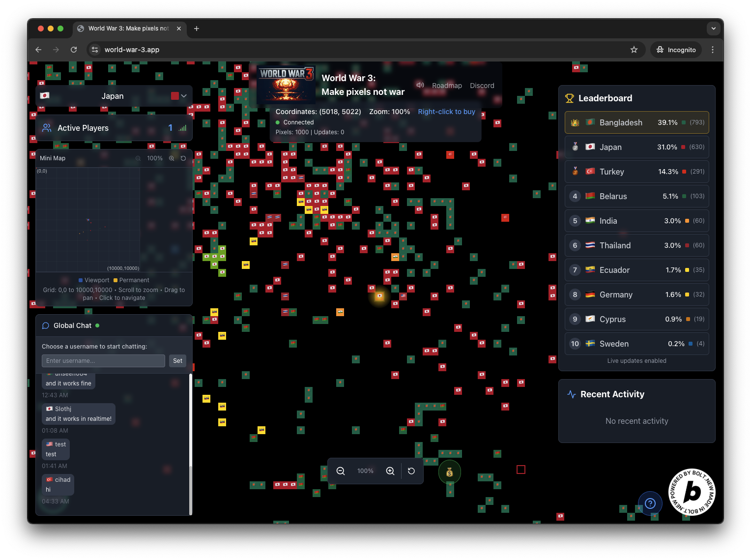Reset the main map zoom
Screen dimensions: 751x560
coord(411,471)
